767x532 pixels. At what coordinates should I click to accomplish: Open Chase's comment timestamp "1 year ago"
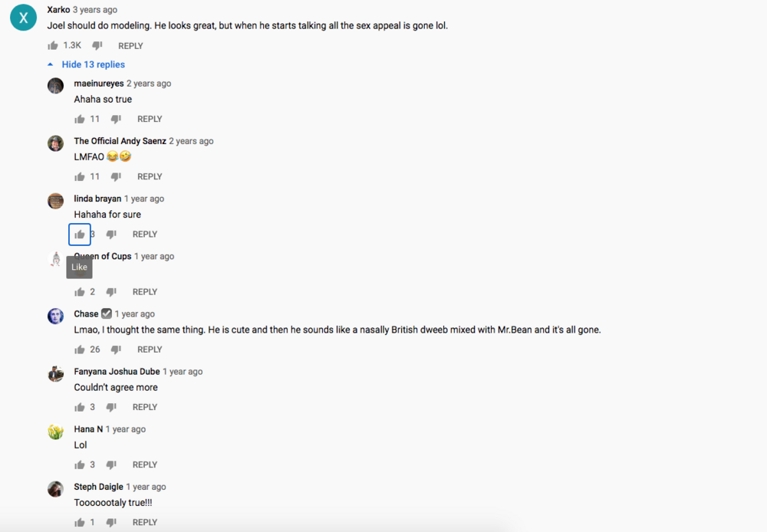point(135,314)
